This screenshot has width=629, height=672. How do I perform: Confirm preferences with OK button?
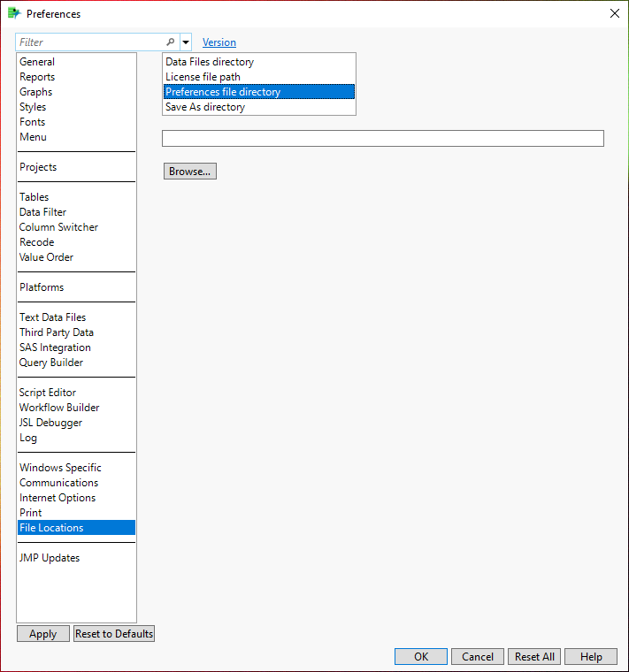[x=421, y=657]
